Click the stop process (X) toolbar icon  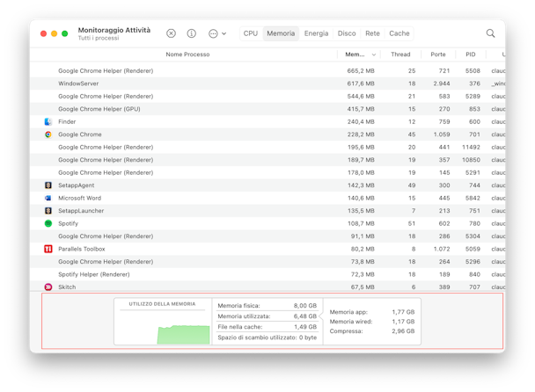click(x=171, y=33)
